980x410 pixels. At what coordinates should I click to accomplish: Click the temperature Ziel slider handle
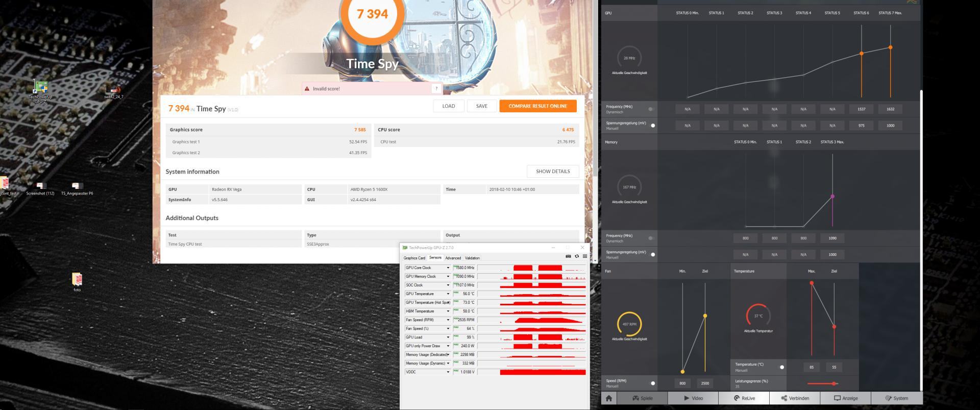(x=834, y=327)
